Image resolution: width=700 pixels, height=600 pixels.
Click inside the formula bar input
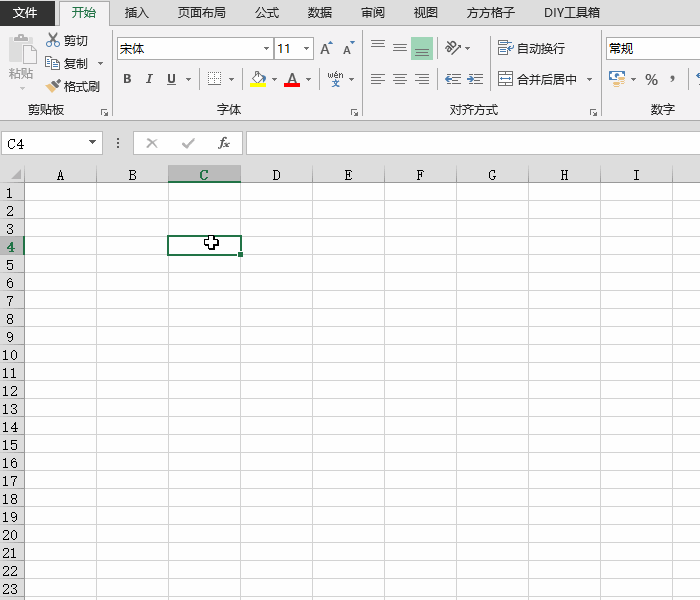473,143
